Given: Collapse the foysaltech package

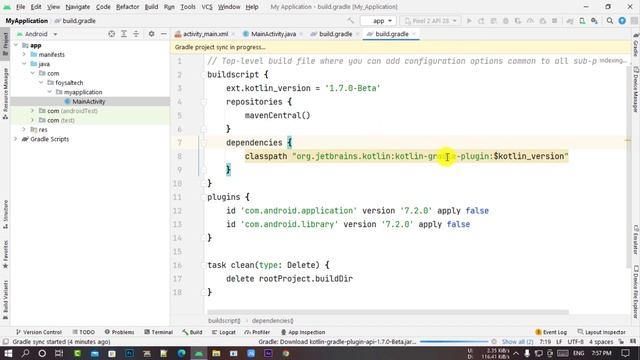Looking at the screenshot, I should click(41, 82).
